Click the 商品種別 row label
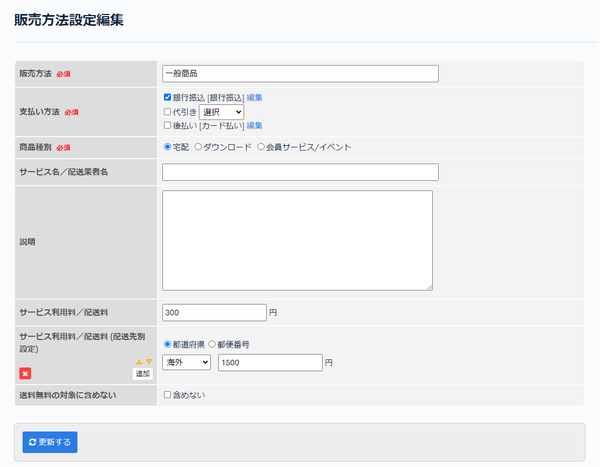 click(35, 147)
